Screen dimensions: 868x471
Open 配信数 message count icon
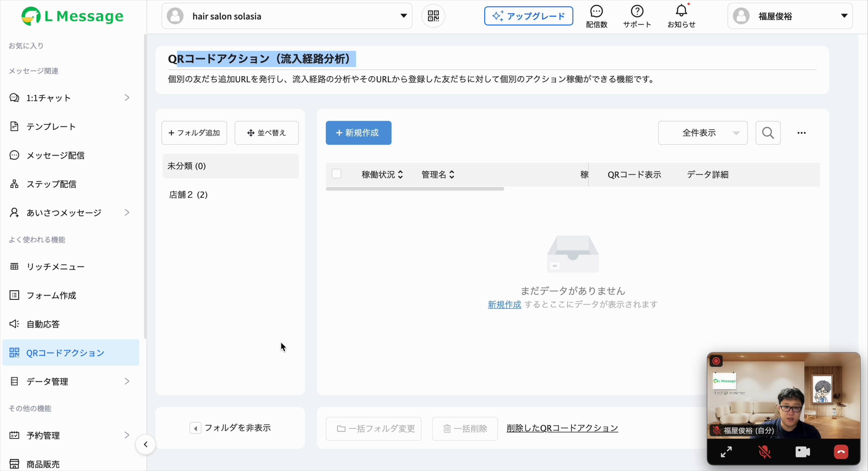pyautogui.click(x=596, y=16)
